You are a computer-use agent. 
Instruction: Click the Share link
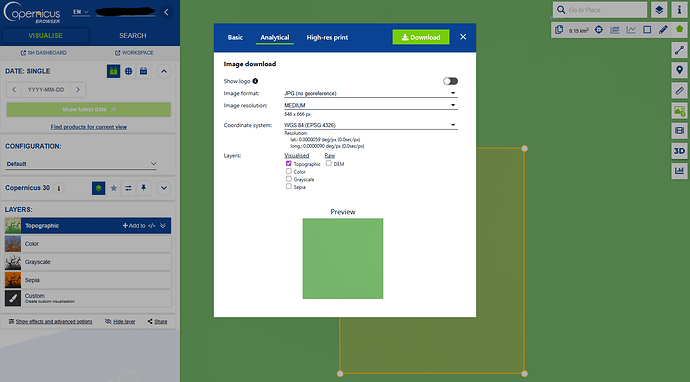(x=157, y=322)
